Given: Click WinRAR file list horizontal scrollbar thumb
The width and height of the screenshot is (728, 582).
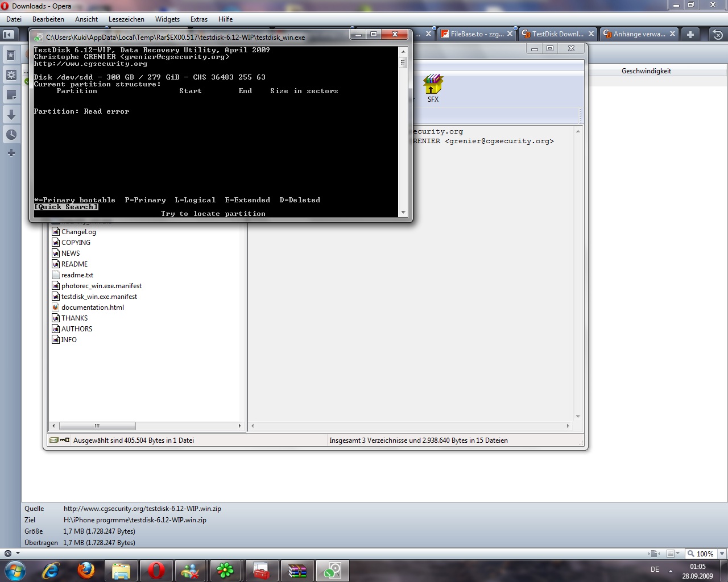Looking at the screenshot, I should (97, 426).
